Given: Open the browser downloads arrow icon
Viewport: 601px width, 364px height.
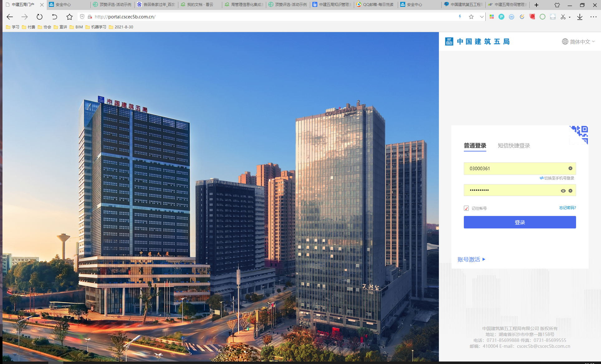Looking at the screenshot, I should [579, 17].
